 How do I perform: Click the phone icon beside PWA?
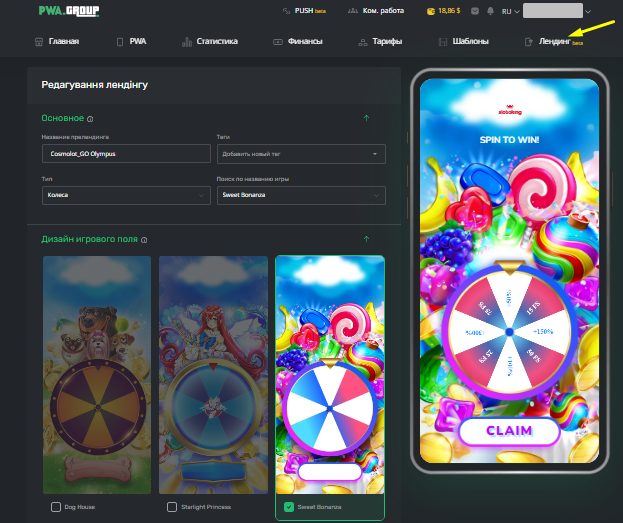120,42
